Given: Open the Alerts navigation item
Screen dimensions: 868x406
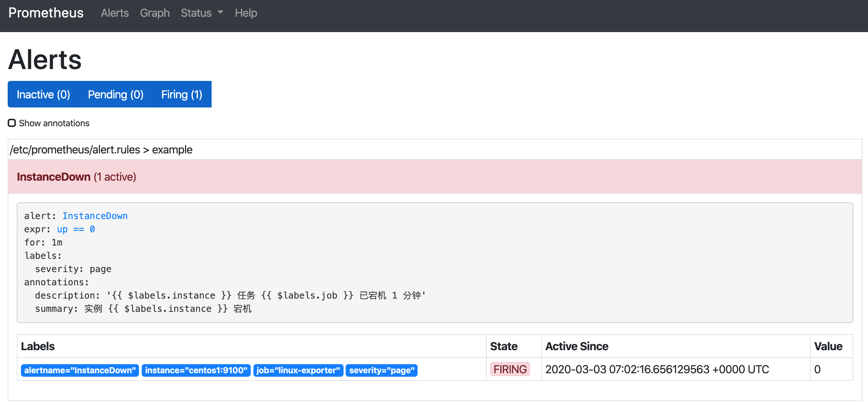Looking at the screenshot, I should click(x=115, y=13).
